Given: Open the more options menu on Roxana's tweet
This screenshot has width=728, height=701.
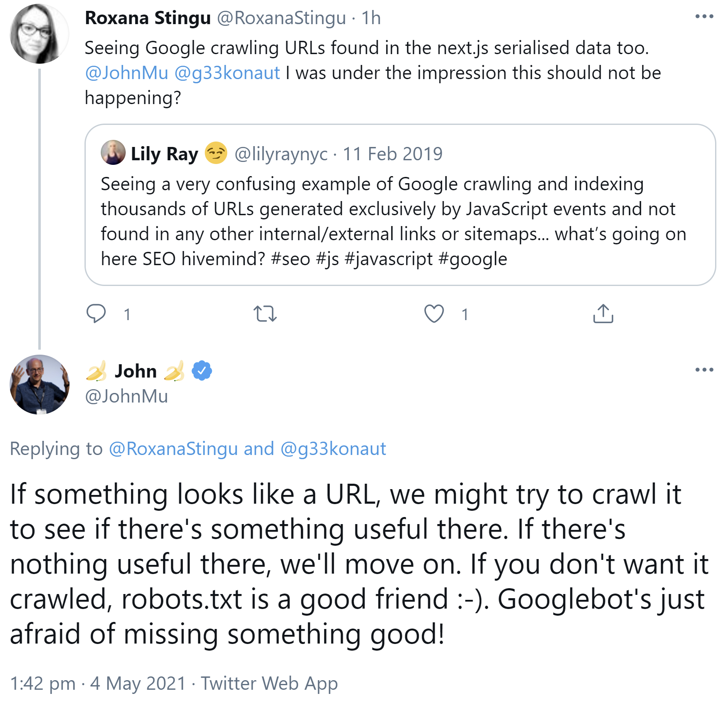Looking at the screenshot, I should coord(704,17).
